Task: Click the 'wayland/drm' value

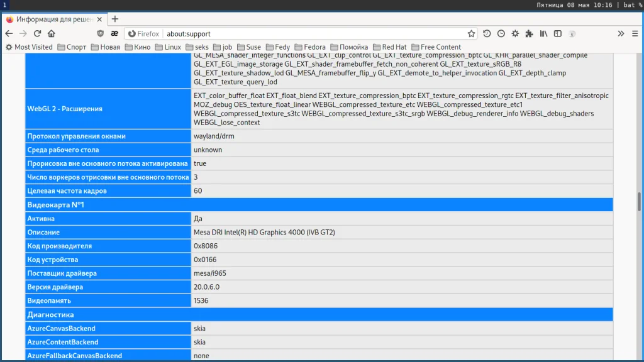Action: click(x=214, y=136)
